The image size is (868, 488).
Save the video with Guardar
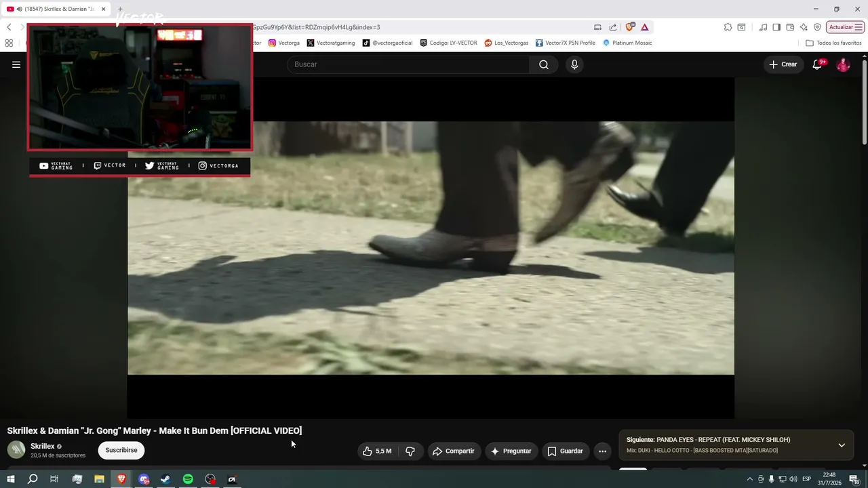click(565, 451)
